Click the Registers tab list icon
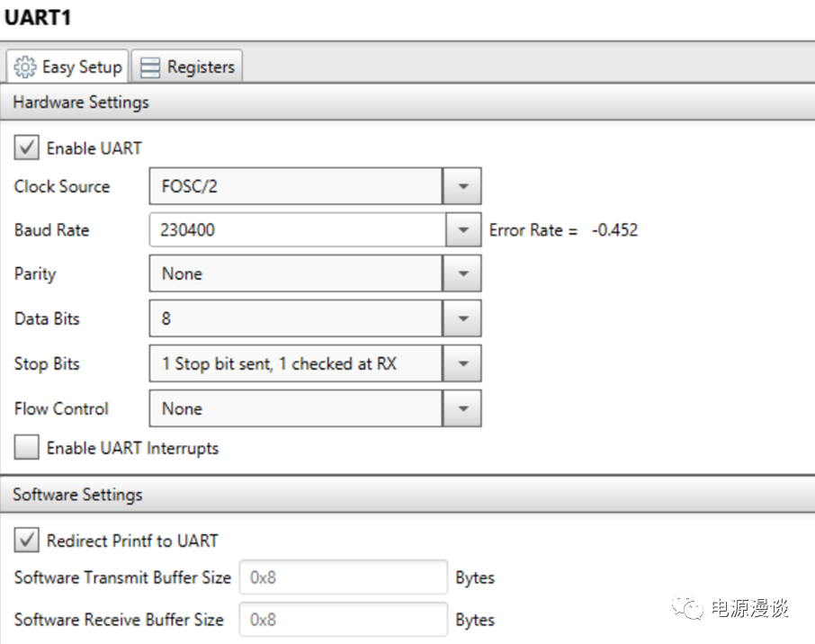Screen dimensions: 815x644 [151, 67]
